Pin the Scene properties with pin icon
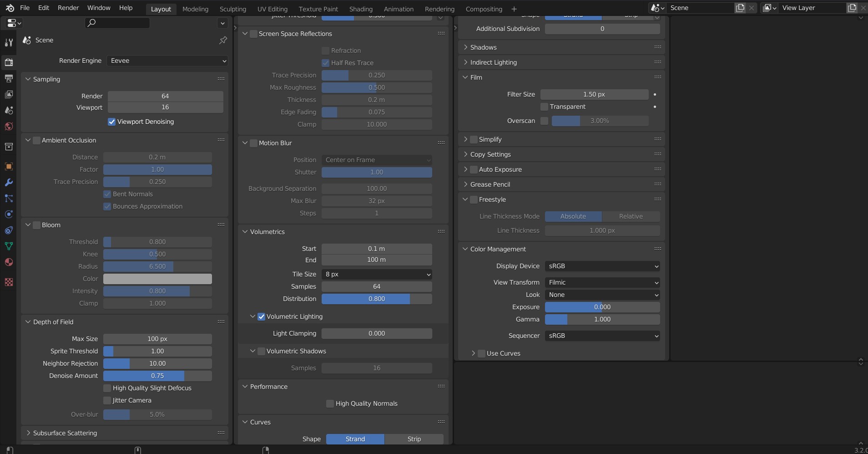 (x=223, y=40)
